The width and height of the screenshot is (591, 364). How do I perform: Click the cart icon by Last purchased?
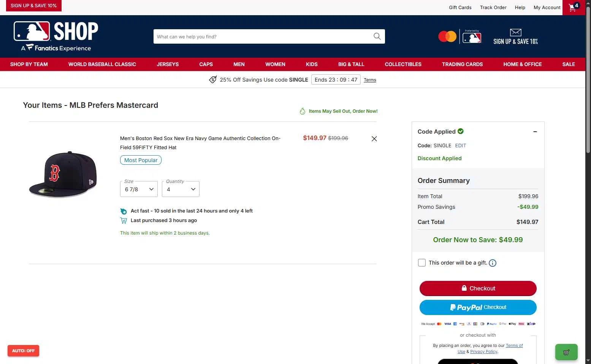124,221
